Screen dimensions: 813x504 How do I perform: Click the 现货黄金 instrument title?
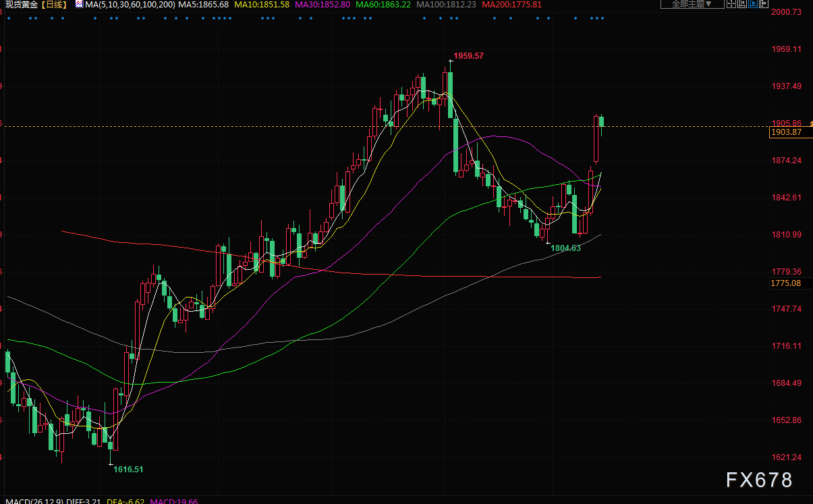(22, 5)
